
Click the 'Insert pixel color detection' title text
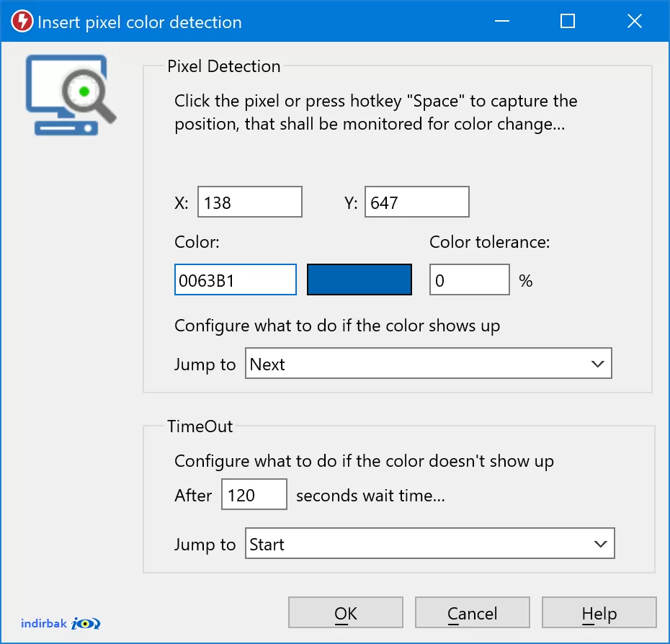140,22
